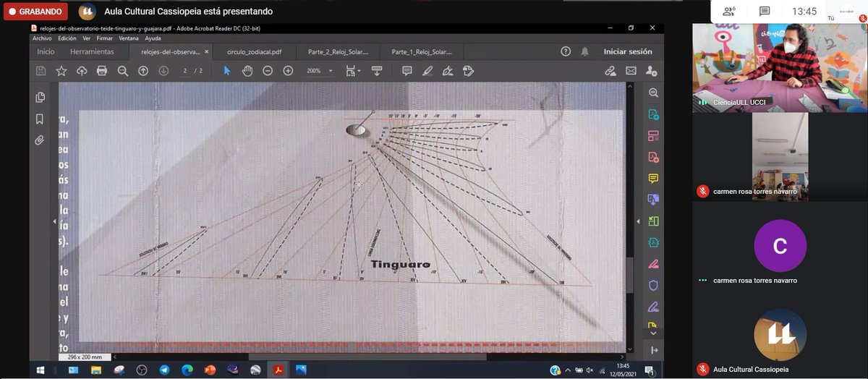
Task: Close the relojes-del-observa tab
Action: point(207,51)
